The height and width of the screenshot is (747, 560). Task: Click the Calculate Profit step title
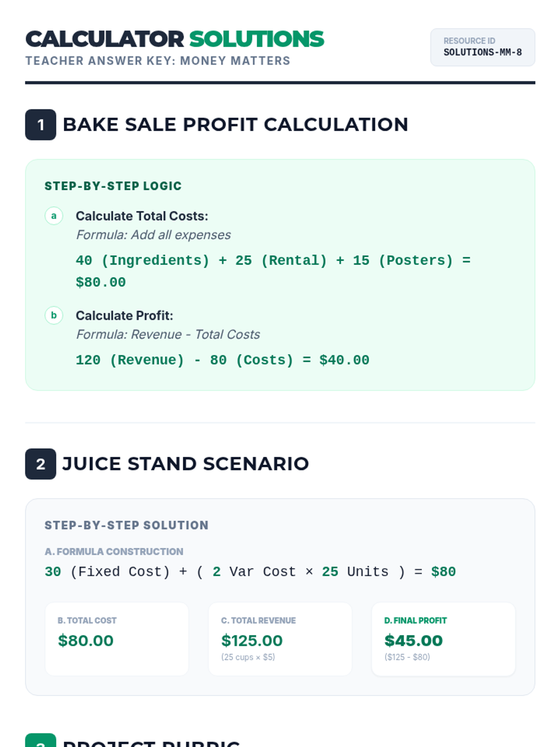[x=124, y=316]
